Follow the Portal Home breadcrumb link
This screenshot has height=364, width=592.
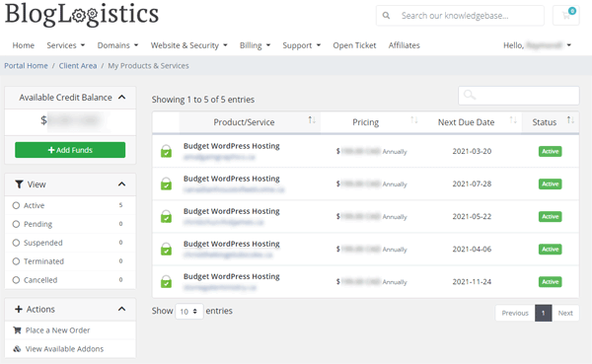[x=26, y=66]
